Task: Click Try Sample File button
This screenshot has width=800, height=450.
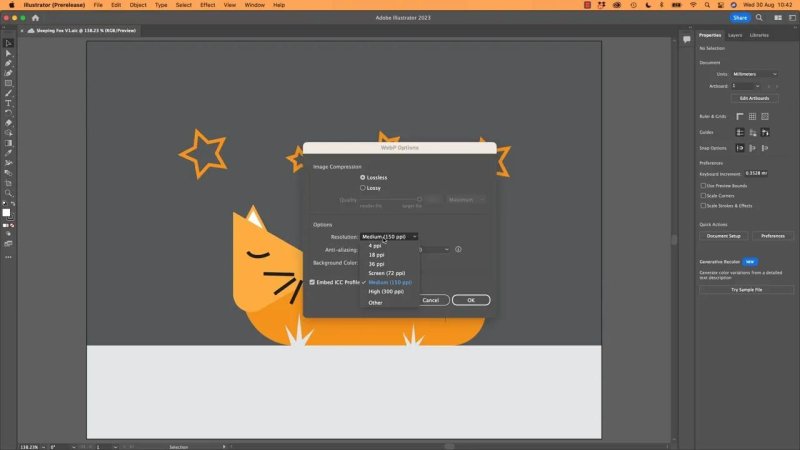Action: (x=746, y=290)
